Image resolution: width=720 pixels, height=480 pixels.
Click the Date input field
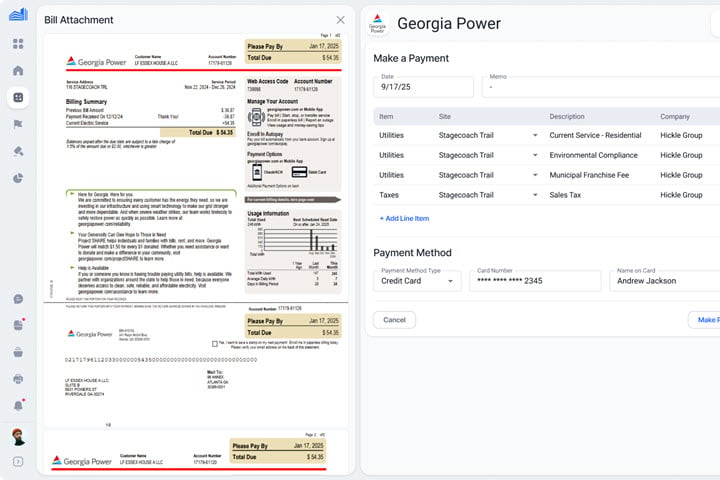click(423, 87)
